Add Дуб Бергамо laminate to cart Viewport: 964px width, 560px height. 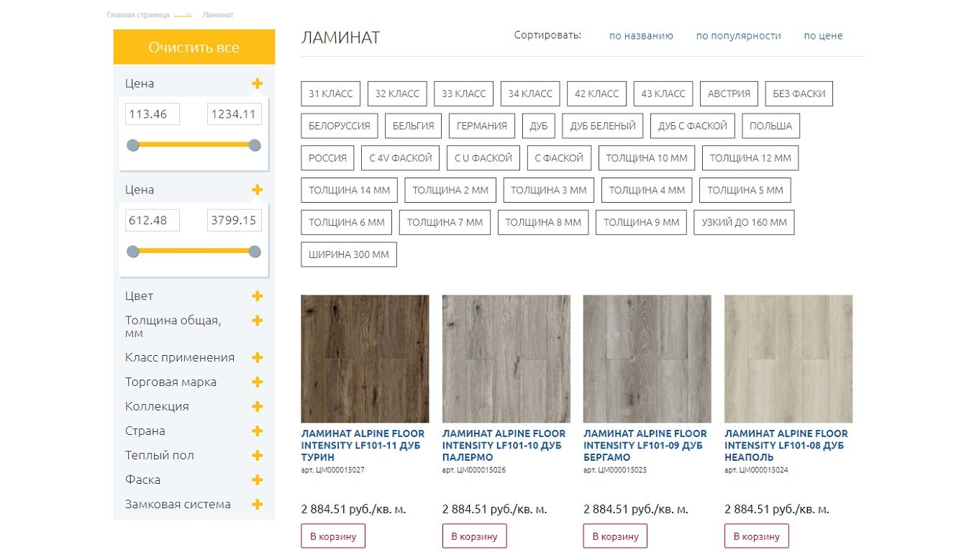click(615, 536)
